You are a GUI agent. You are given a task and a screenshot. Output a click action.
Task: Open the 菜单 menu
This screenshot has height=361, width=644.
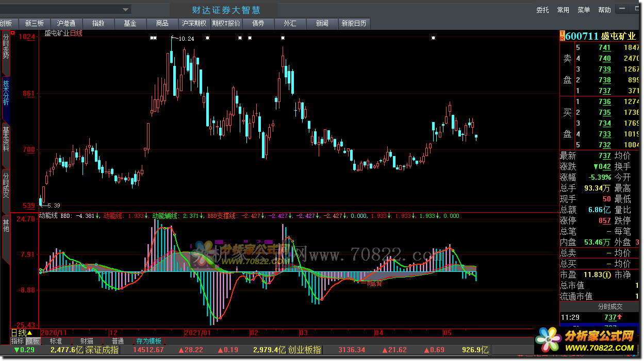[x=584, y=10]
